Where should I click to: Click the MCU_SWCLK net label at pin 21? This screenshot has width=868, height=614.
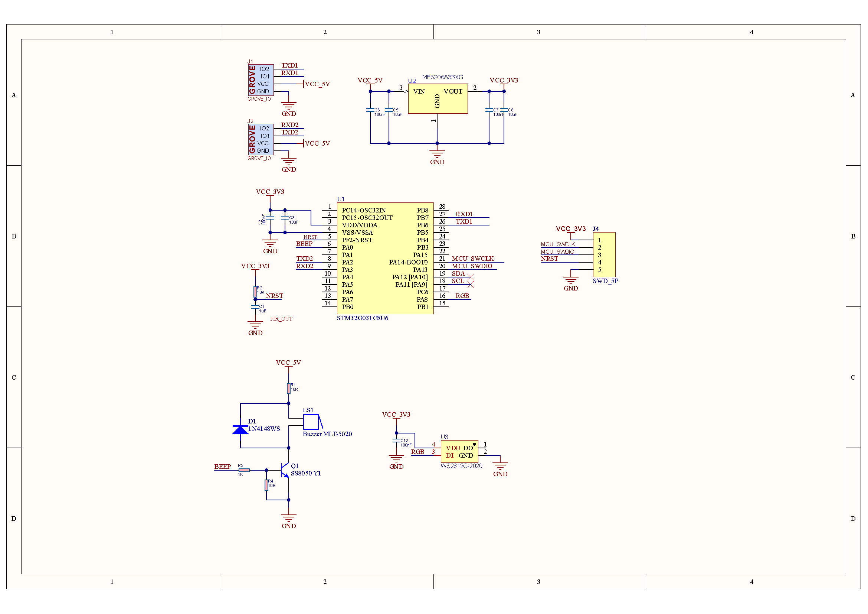tap(472, 259)
